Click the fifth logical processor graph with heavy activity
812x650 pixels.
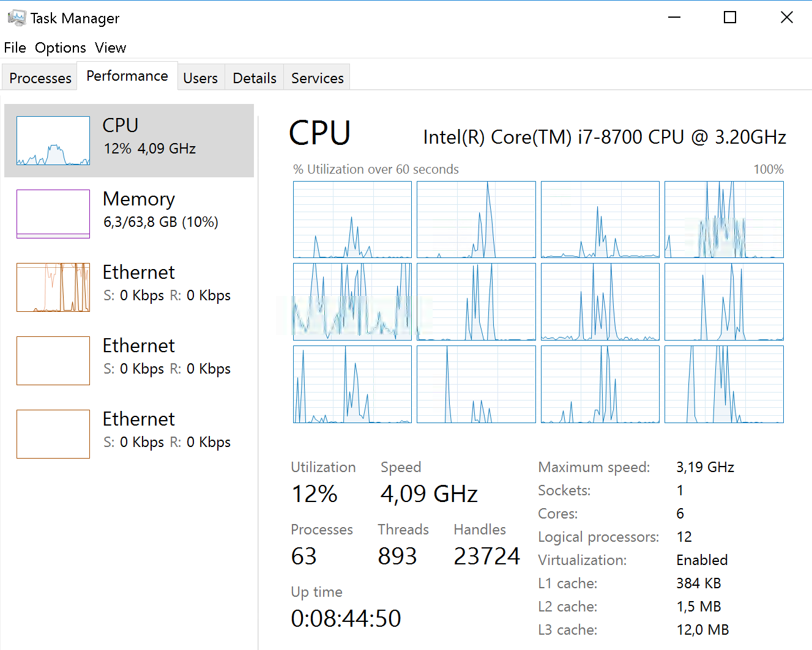(352, 301)
